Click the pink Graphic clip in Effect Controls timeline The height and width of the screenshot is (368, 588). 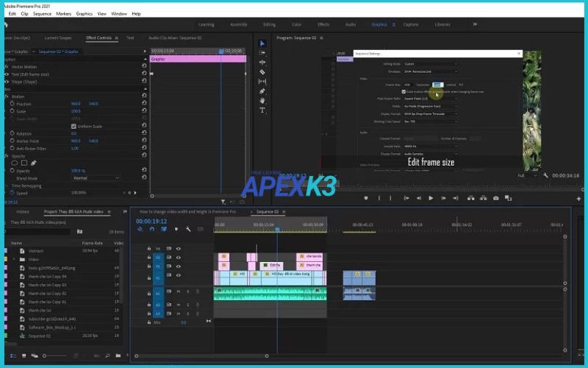click(198, 59)
